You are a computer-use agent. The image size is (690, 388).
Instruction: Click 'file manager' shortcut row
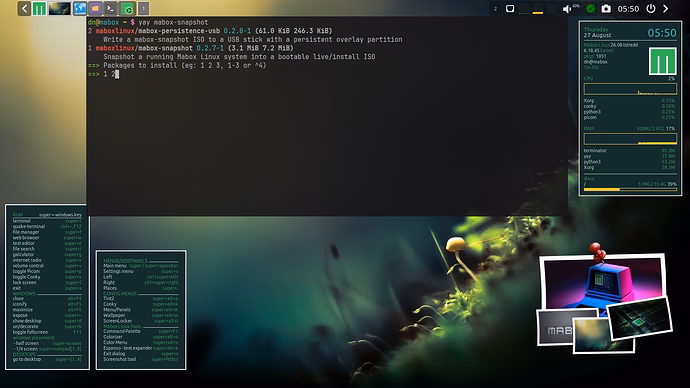[47, 232]
